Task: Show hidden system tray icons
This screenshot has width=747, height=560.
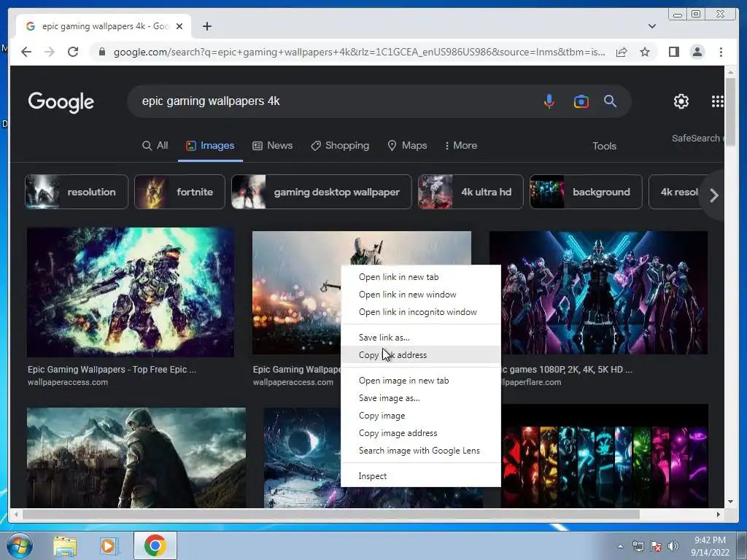Action: click(x=620, y=547)
